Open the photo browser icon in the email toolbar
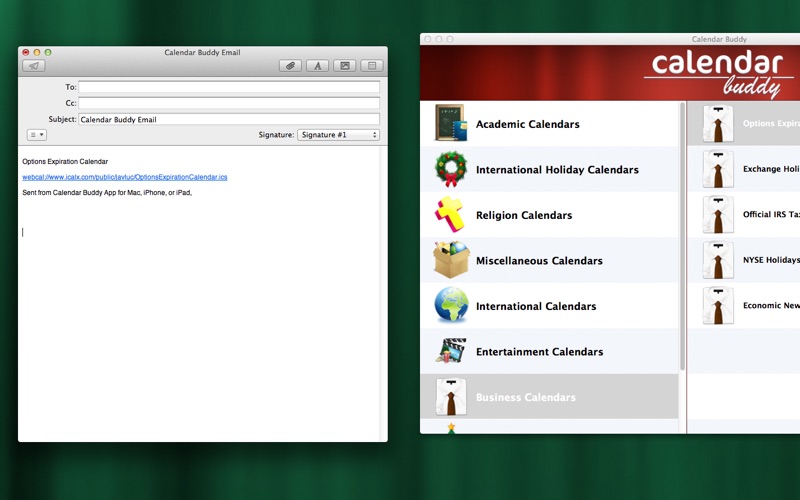The height and width of the screenshot is (500, 800). 345,66
